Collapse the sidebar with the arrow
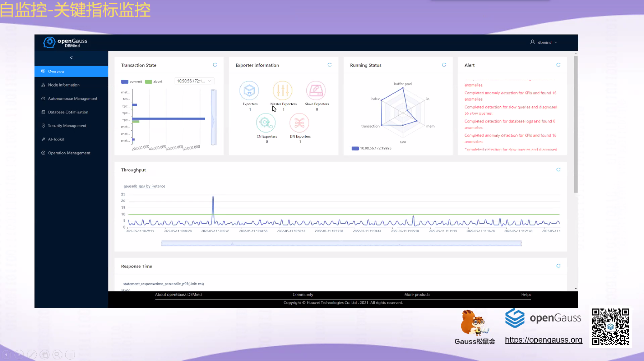Screen dimensions: 644x361 pyautogui.click(x=71, y=57)
